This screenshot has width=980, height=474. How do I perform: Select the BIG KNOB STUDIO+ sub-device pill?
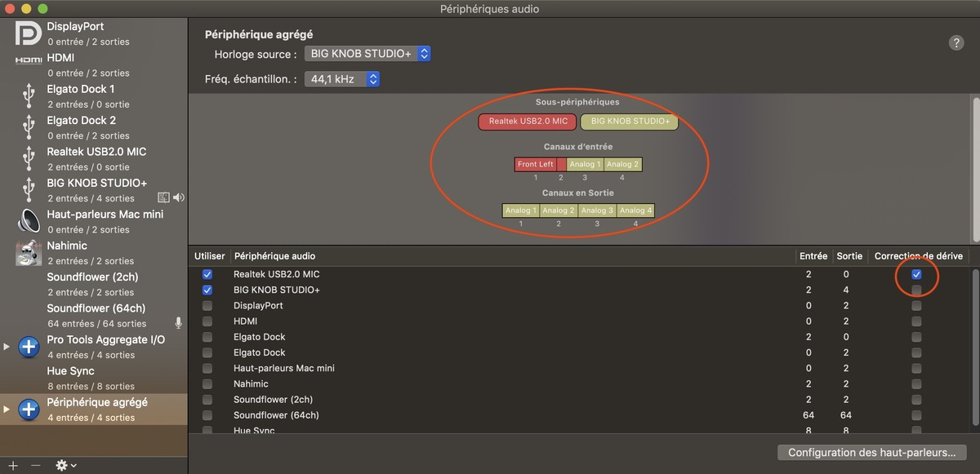[629, 122]
